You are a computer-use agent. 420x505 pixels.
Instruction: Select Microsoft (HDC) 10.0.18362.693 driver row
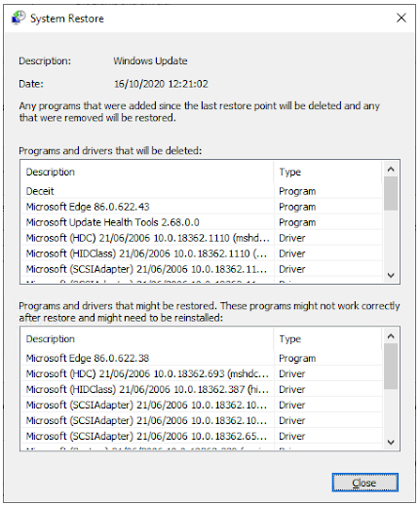tap(202, 373)
